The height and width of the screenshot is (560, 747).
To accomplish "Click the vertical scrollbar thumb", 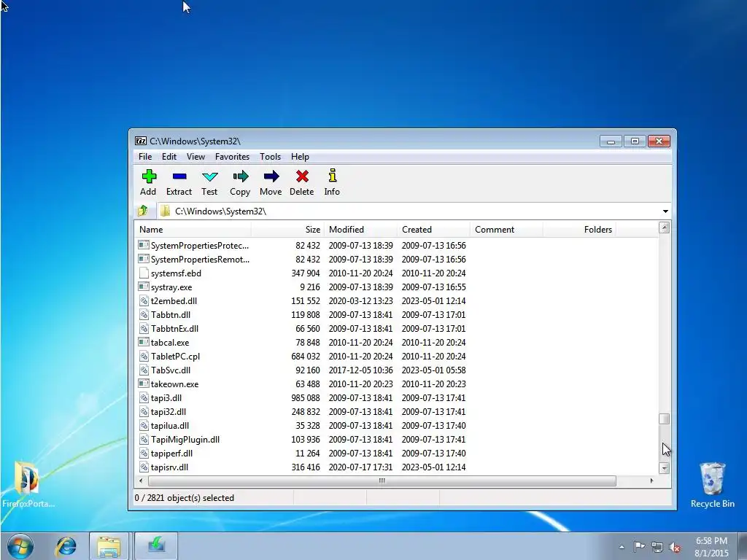I will [664, 419].
